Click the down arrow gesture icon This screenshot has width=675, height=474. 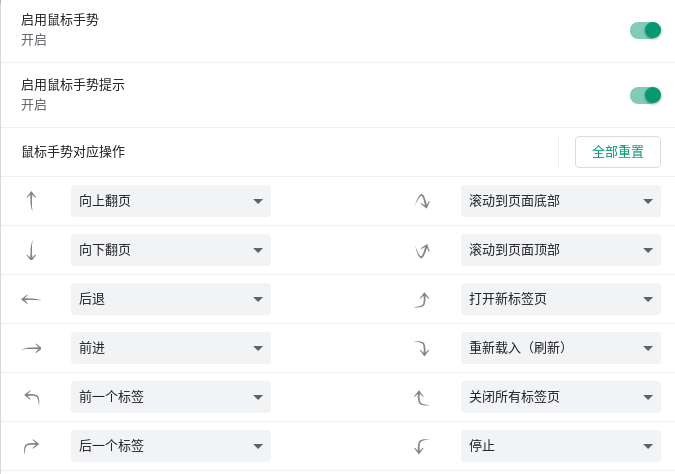pyautogui.click(x=31, y=250)
